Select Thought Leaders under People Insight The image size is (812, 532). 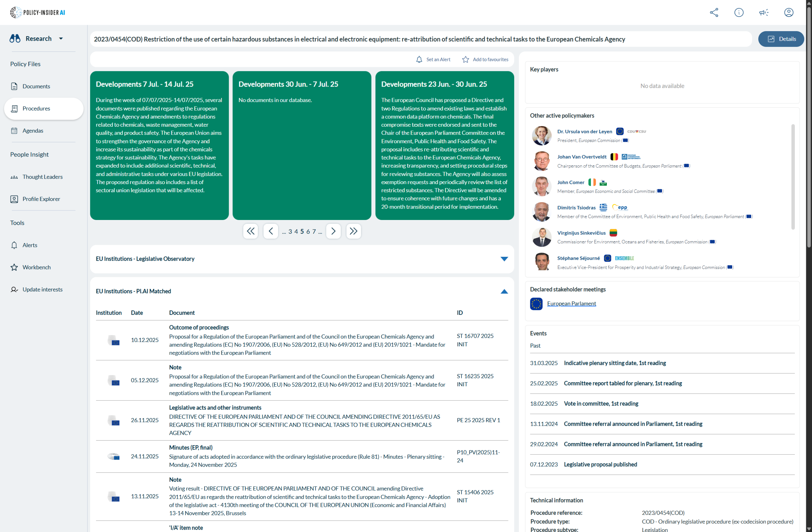coord(42,176)
